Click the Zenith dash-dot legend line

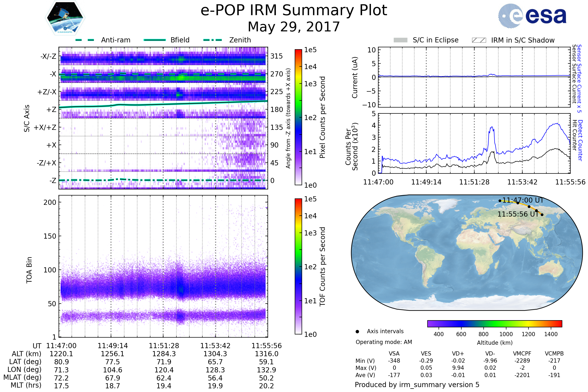(212, 40)
